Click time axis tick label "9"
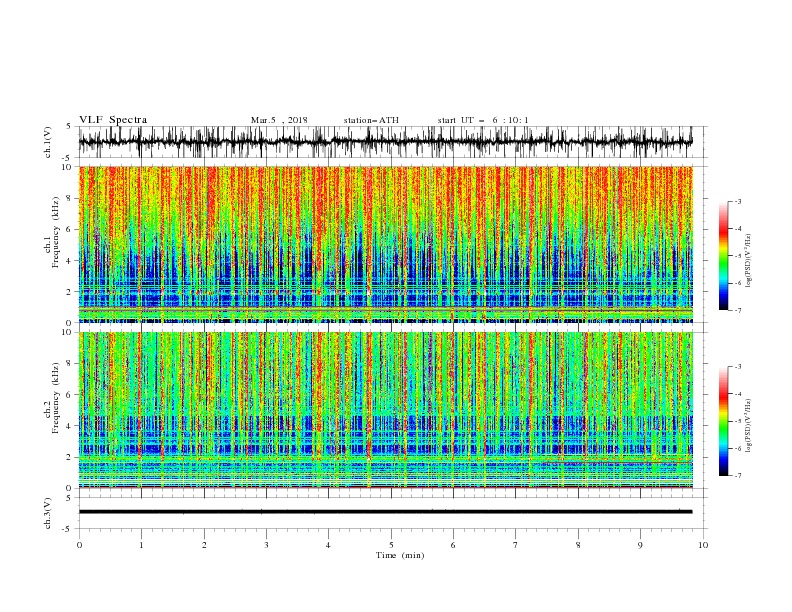Screen dimensions: 792x612 [640, 545]
